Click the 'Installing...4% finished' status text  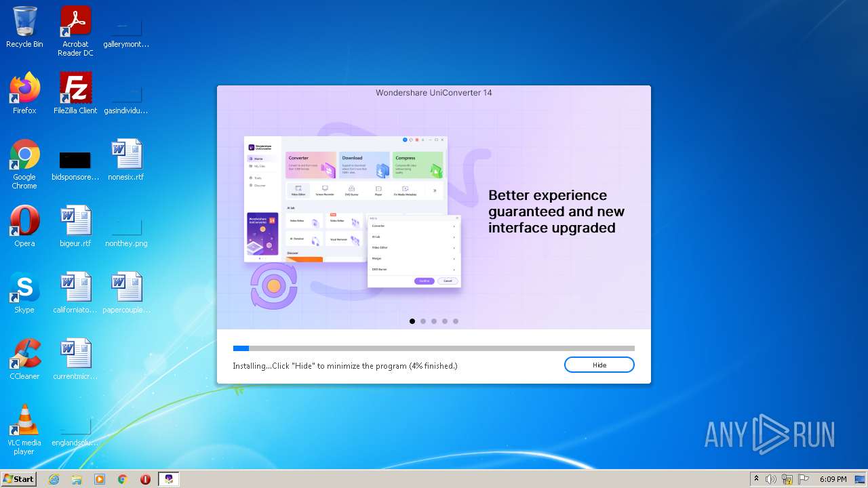click(x=345, y=366)
